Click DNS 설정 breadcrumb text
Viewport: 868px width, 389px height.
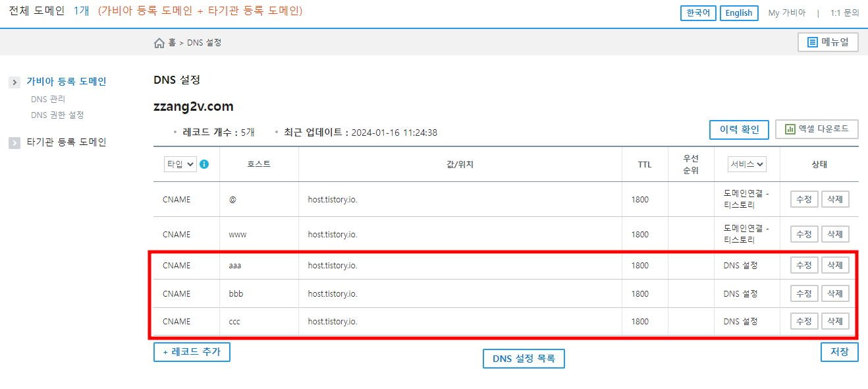[x=204, y=43]
